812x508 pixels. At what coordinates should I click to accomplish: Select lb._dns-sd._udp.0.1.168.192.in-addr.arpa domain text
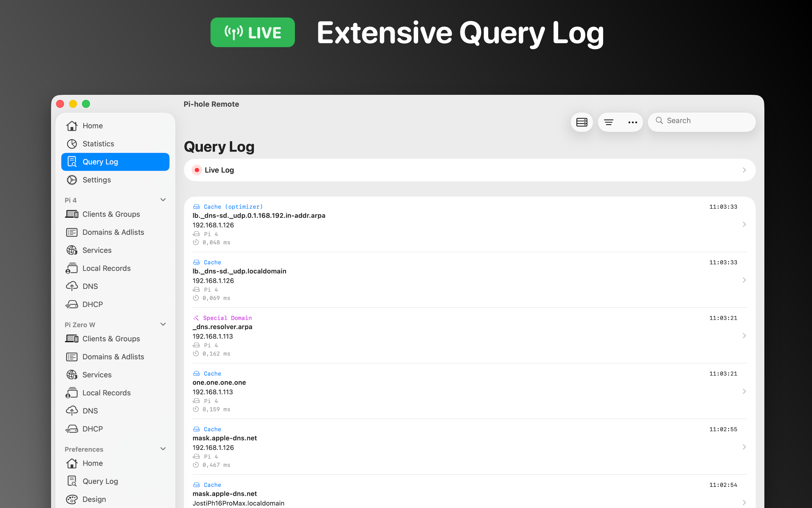tap(259, 215)
